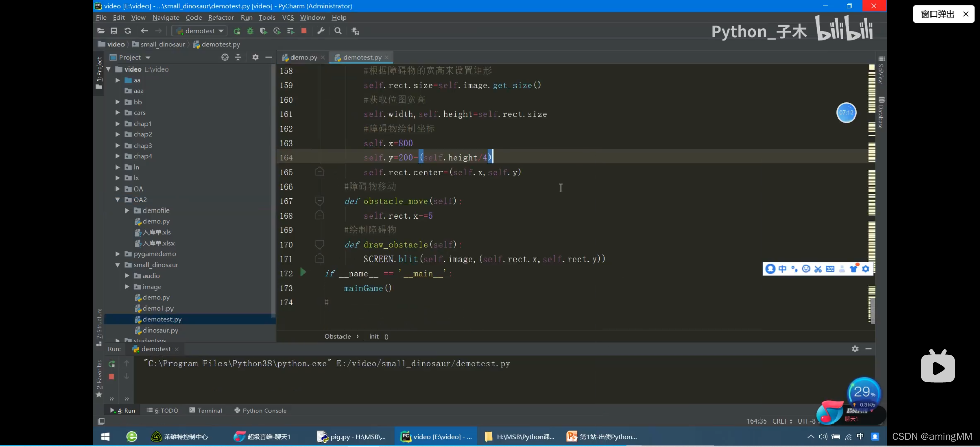Open Windows Start menu
980x447 pixels.
[x=105, y=437]
